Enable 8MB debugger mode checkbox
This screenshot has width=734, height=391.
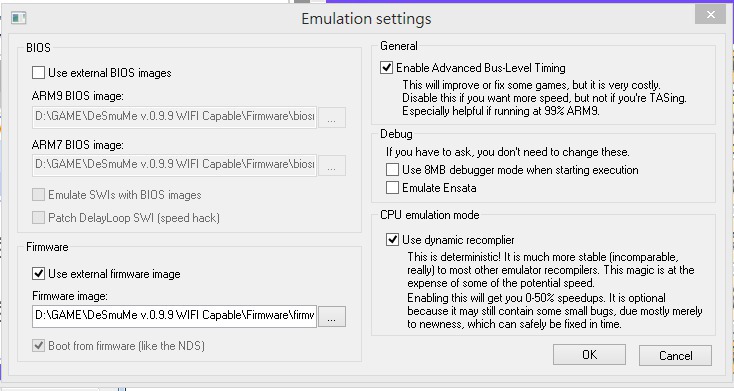[x=392, y=170]
